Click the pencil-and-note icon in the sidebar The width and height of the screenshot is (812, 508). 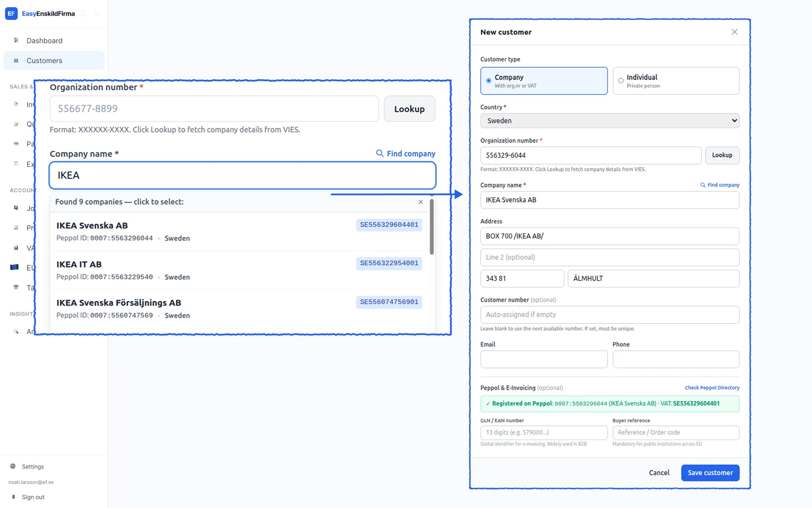point(16,124)
